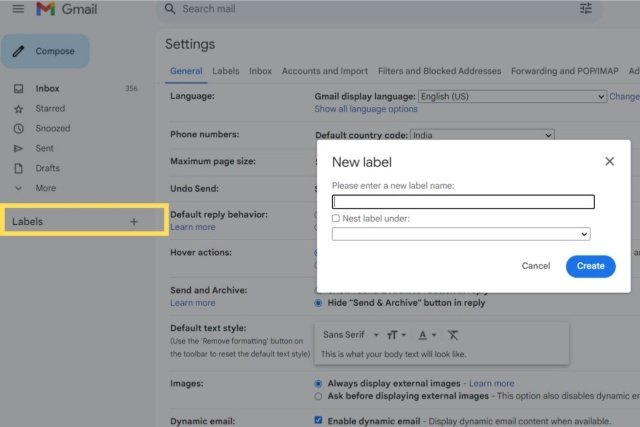Image resolution: width=640 pixels, height=427 pixels.
Task: Open the main menu hamburger icon
Action: 18,9
